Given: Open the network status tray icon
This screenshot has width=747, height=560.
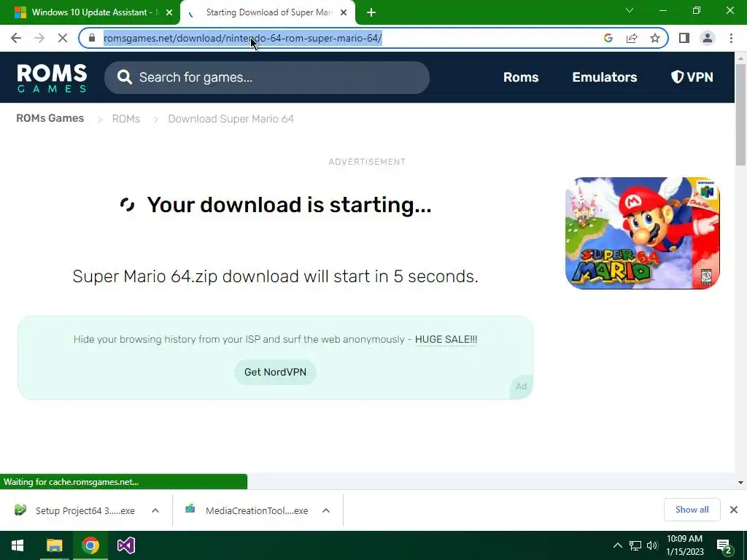Looking at the screenshot, I should point(635,545).
